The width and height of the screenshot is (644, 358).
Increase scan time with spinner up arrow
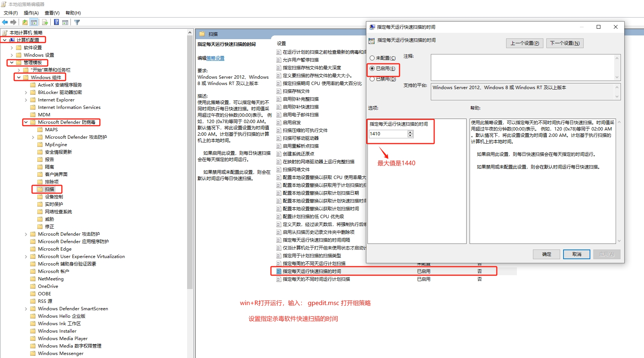point(410,132)
